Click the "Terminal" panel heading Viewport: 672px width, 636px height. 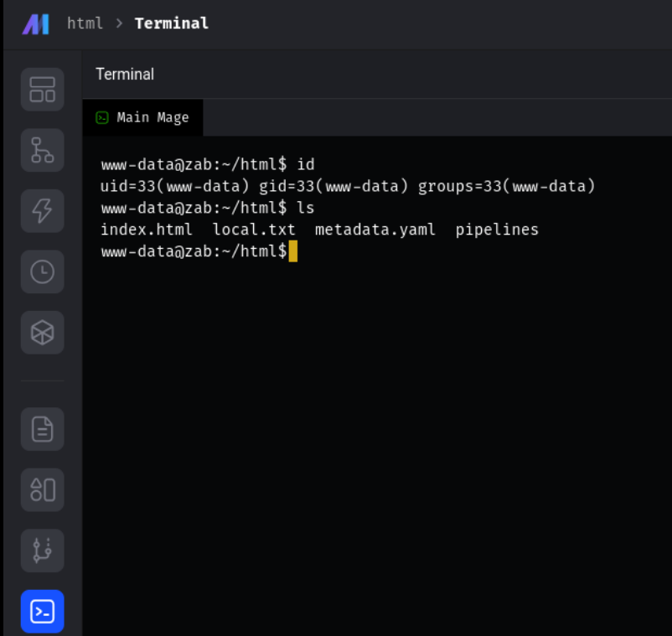(125, 75)
